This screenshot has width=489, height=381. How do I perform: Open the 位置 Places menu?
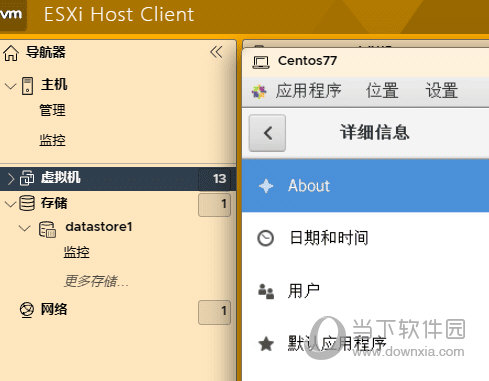click(382, 91)
